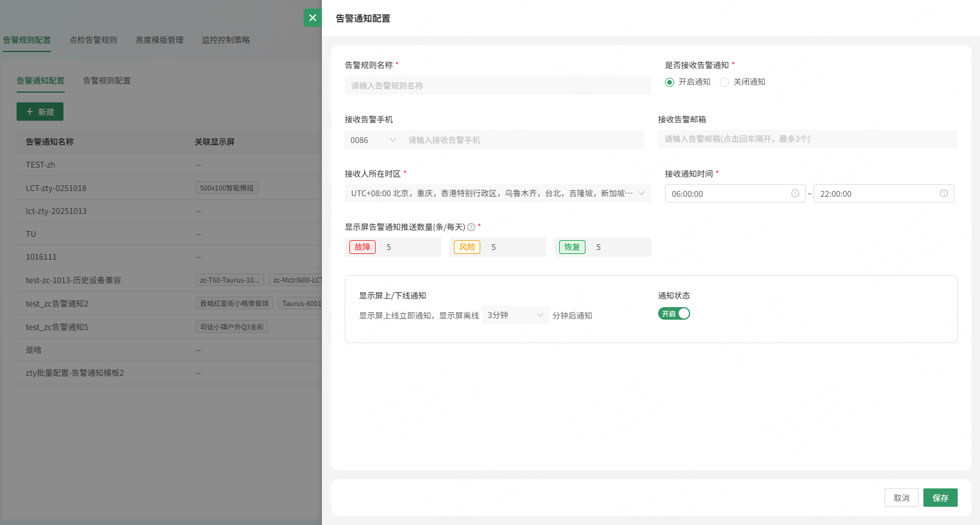Toggle the 通知状态 switch off
Screen dimensions: 980x525
(674, 314)
